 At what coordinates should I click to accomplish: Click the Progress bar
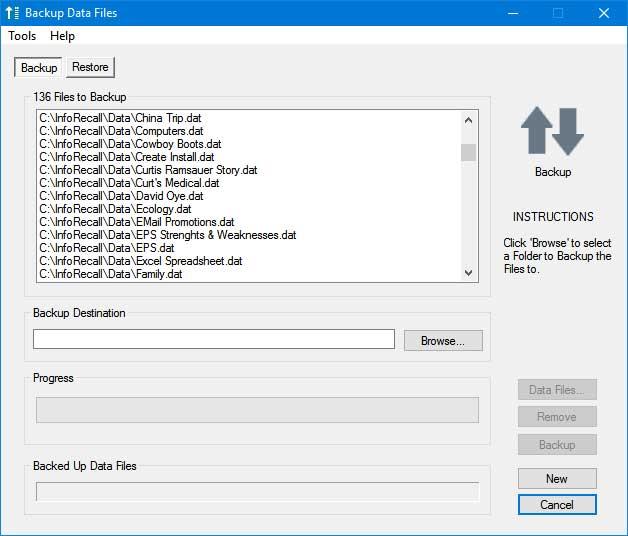(257, 410)
